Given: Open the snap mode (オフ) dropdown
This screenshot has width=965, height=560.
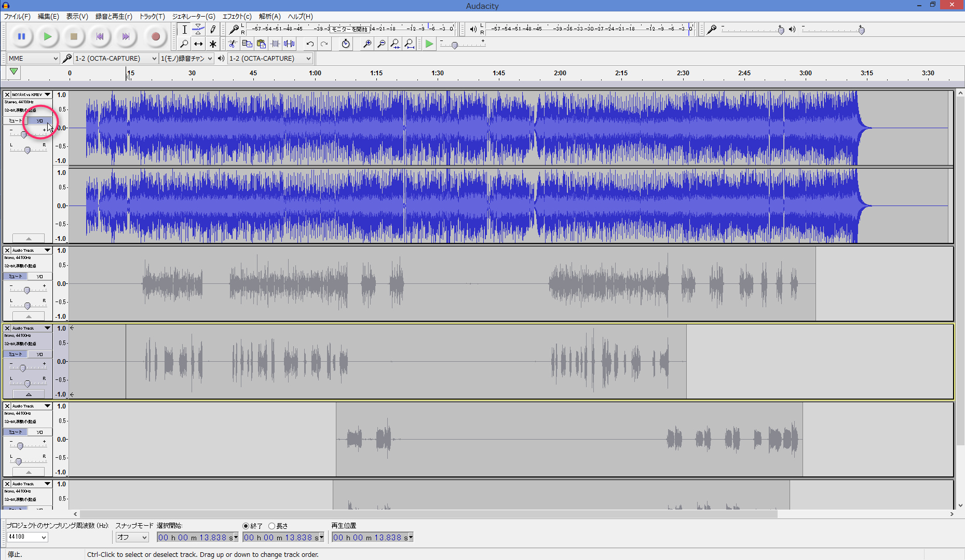Looking at the screenshot, I should [132, 537].
